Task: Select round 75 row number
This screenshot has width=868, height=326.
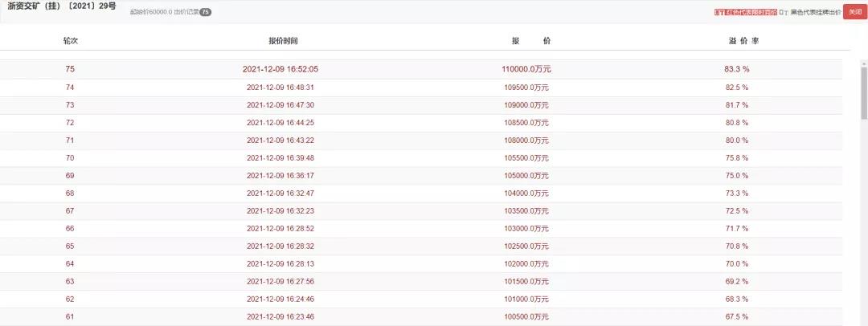Action: click(70, 69)
